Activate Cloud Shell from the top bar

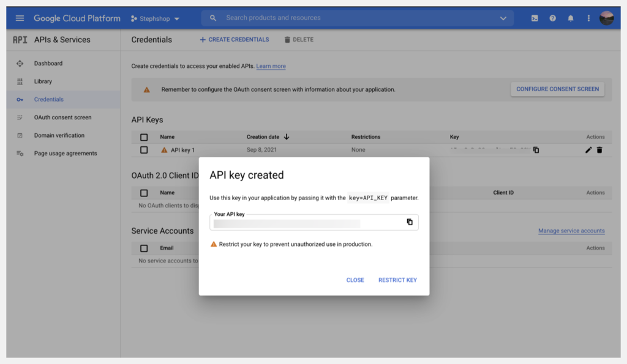tap(534, 18)
